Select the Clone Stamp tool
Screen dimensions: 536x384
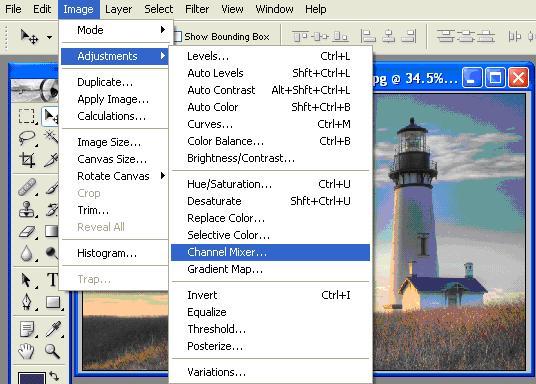tap(27, 209)
